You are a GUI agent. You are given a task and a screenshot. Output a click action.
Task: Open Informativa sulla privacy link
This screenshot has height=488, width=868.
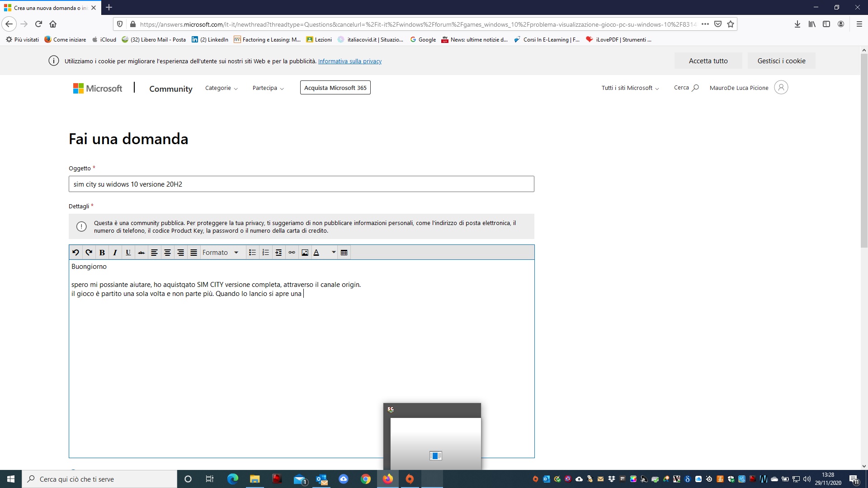tap(349, 61)
